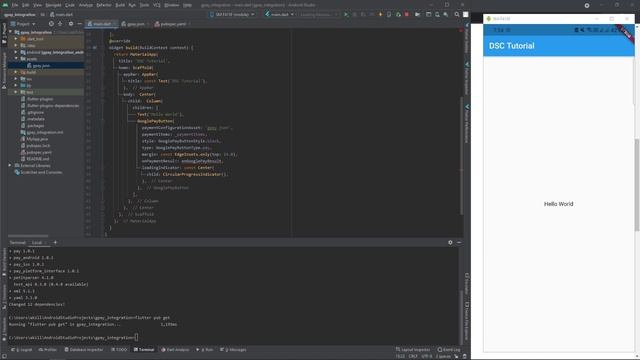This screenshot has height=360, width=640.
Task: Click UTF-8 encoding in status bar
Action: point(427,356)
